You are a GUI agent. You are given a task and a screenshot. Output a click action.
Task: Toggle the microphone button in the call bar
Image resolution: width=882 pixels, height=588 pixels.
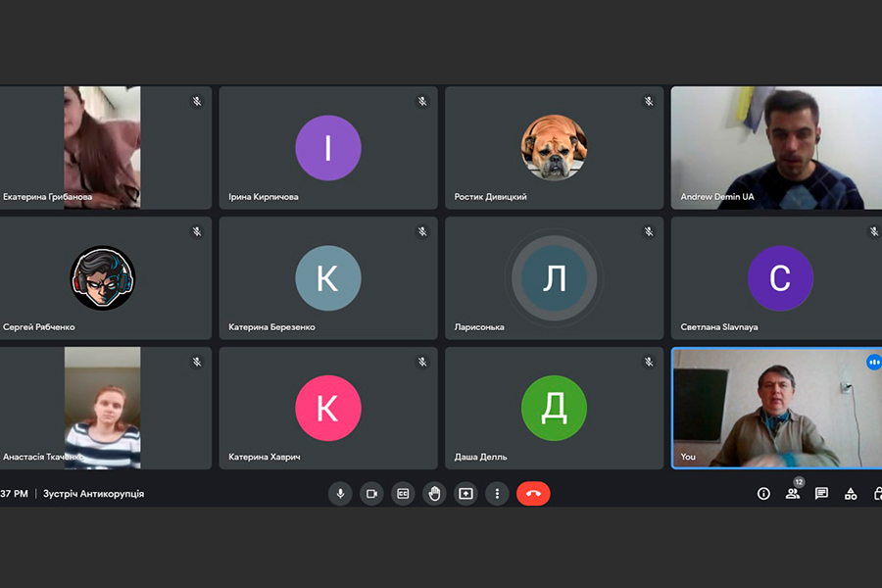pyautogui.click(x=340, y=494)
